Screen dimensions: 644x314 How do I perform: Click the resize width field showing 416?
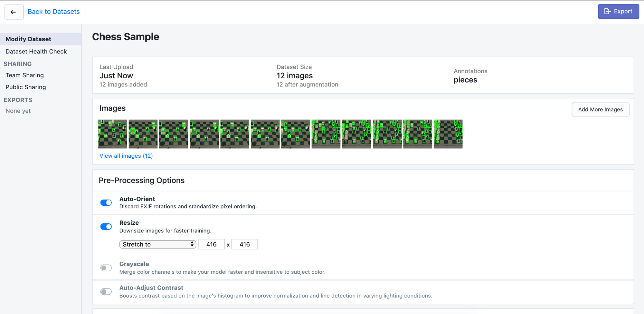click(x=212, y=244)
